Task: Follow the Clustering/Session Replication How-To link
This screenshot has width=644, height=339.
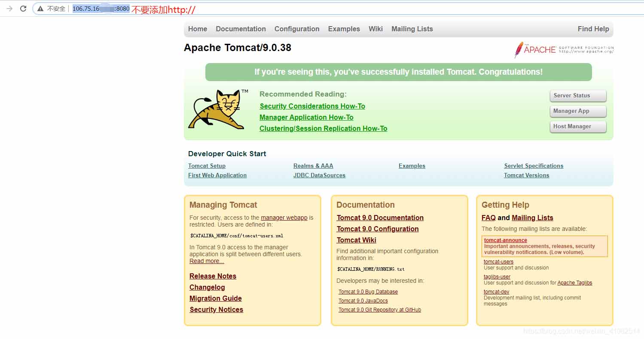Action: tap(323, 128)
